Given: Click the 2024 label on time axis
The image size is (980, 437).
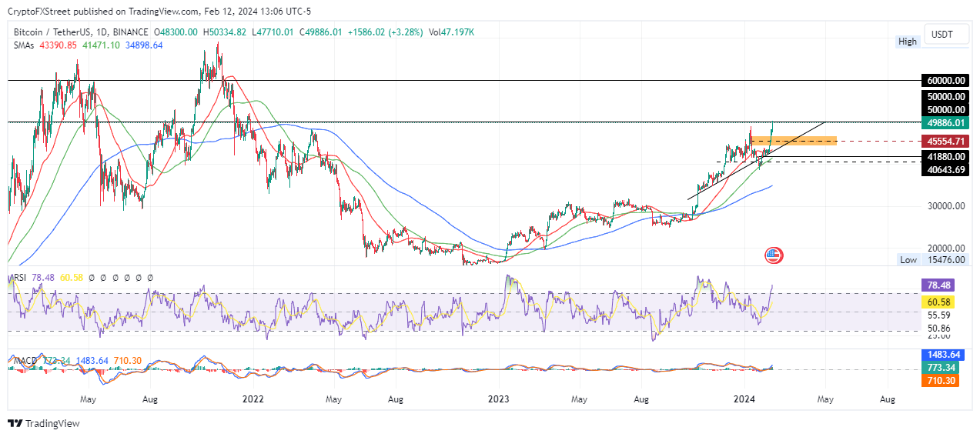Looking at the screenshot, I should (744, 399).
